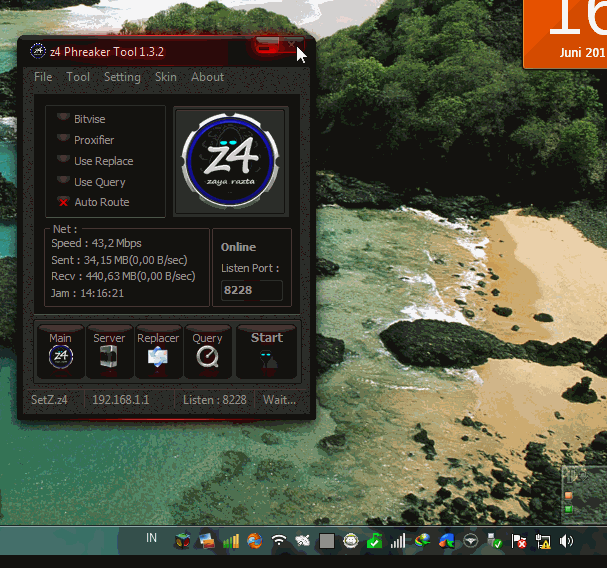Click the round face tray icon

[351, 541]
